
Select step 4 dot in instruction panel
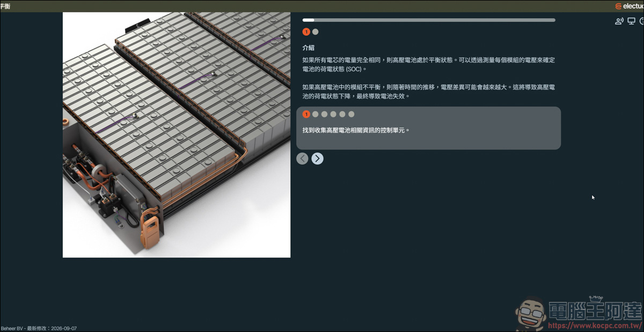pos(333,114)
